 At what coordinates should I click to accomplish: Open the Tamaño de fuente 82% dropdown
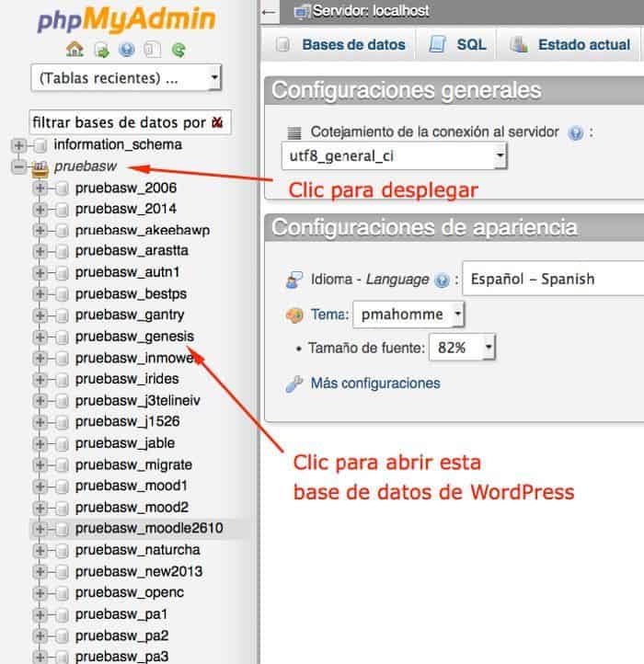click(x=462, y=348)
